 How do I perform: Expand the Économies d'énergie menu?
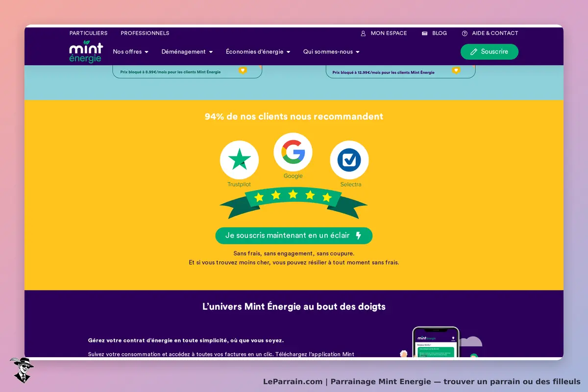click(x=258, y=51)
